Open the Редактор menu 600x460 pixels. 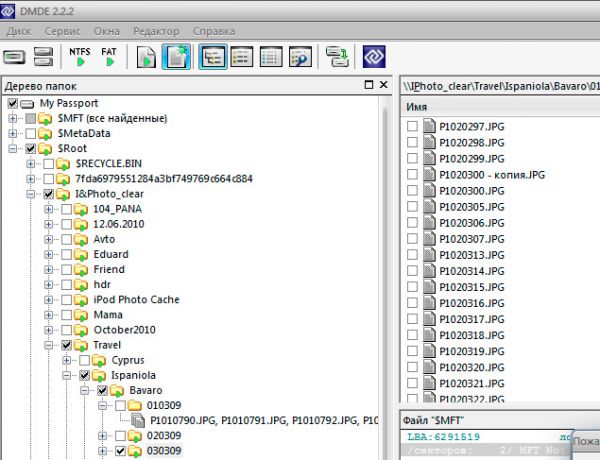pyautogui.click(x=156, y=30)
